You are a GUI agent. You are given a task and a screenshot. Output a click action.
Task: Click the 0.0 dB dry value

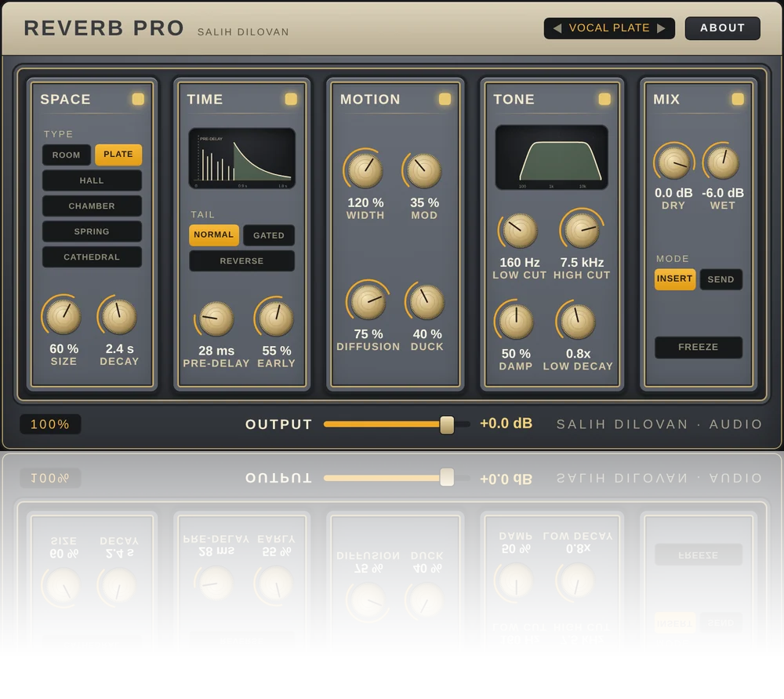click(673, 193)
